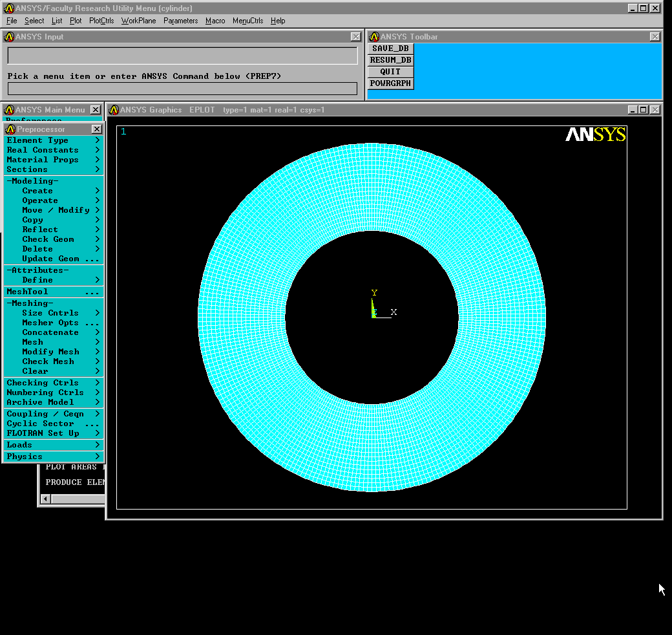Viewport: 672px width, 635px height.
Task: Expand Modeling Operate submenu
Action: (53, 200)
